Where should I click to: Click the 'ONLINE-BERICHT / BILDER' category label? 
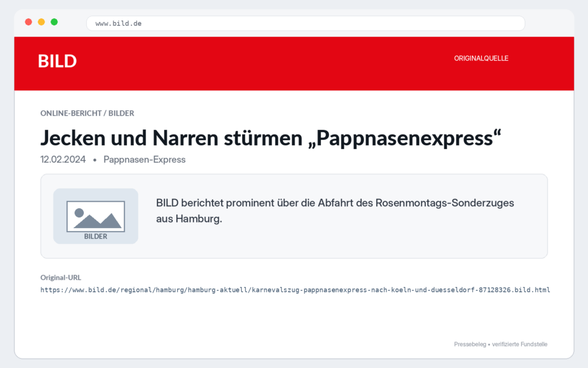point(87,113)
